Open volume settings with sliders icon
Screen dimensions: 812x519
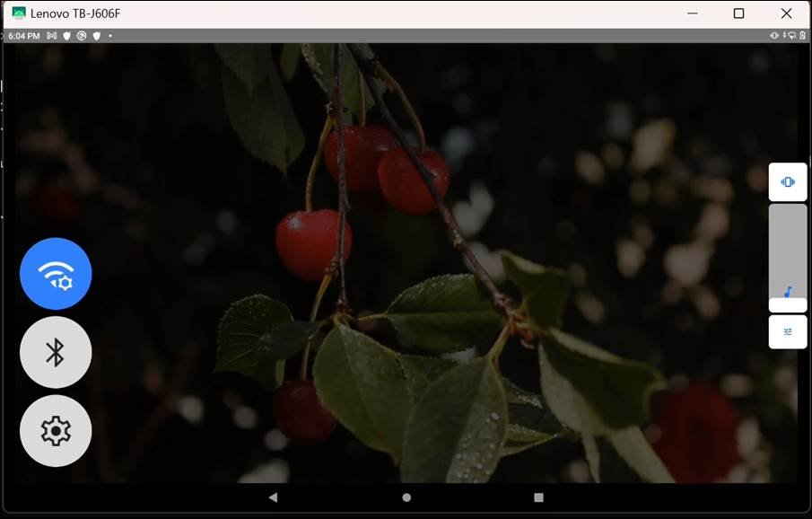click(788, 331)
